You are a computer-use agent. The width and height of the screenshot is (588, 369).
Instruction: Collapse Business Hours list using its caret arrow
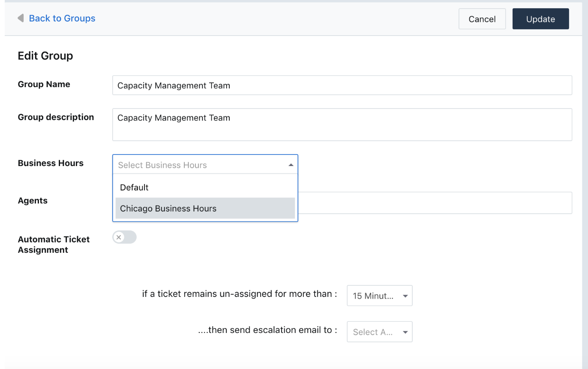click(x=291, y=165)
